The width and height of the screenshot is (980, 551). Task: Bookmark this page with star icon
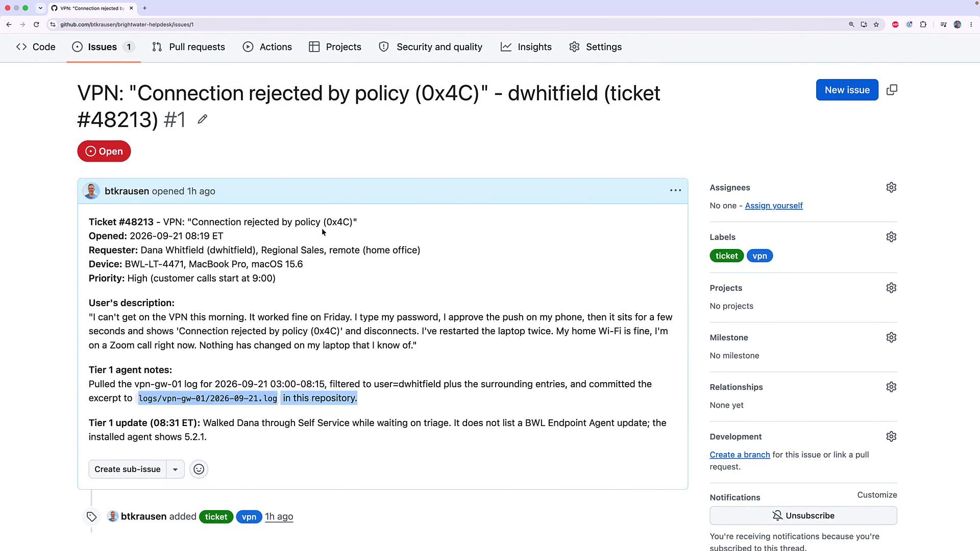coord(876,24)
